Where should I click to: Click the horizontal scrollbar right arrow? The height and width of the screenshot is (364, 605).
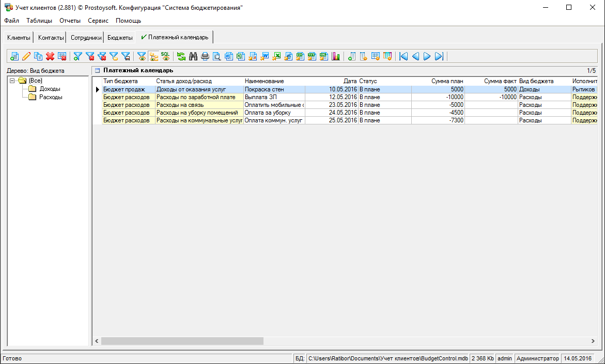point(593,341)
